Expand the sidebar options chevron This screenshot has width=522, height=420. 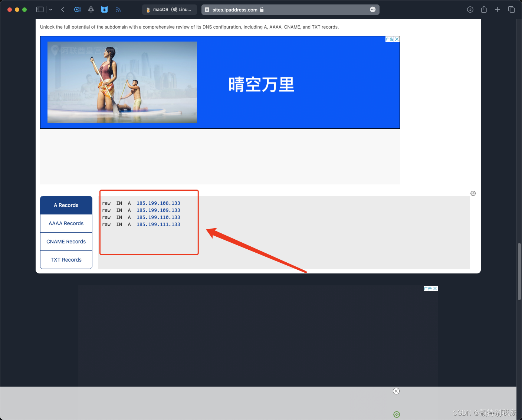pyautogui.click(x=51, y=9)
